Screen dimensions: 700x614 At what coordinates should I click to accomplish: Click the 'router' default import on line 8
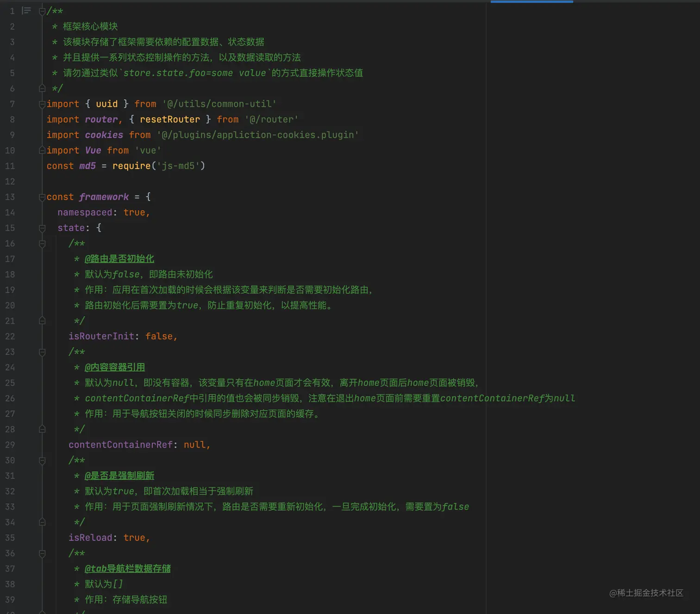point(101,119)
